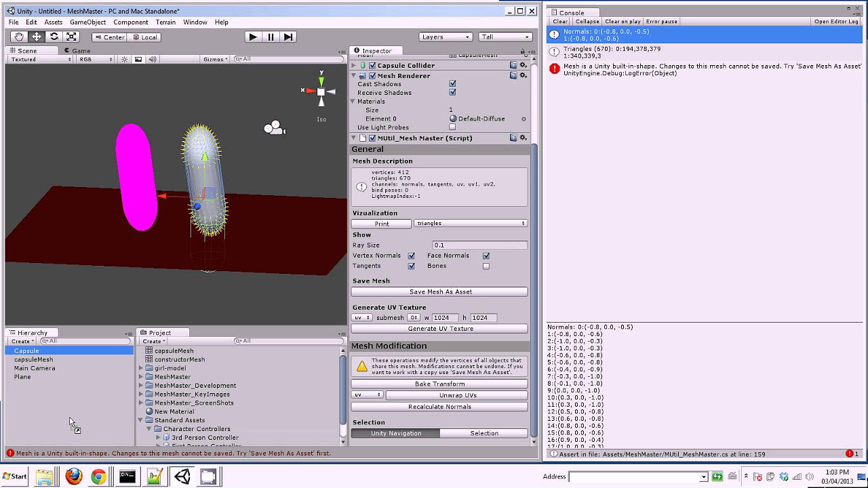Open the Terrain menu
This screenshot has height=488, width=868.
[x=165, y=22]
